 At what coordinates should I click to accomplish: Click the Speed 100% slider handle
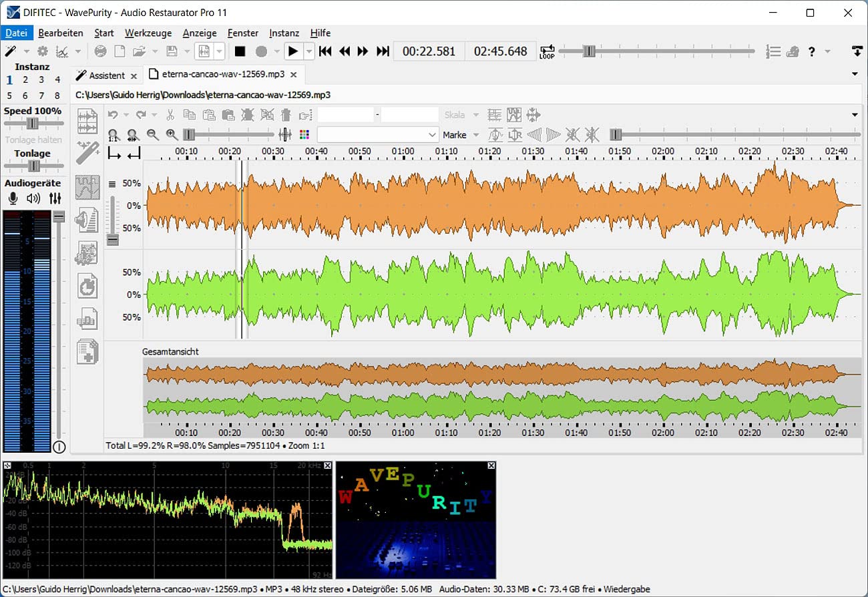pos(32,124)
